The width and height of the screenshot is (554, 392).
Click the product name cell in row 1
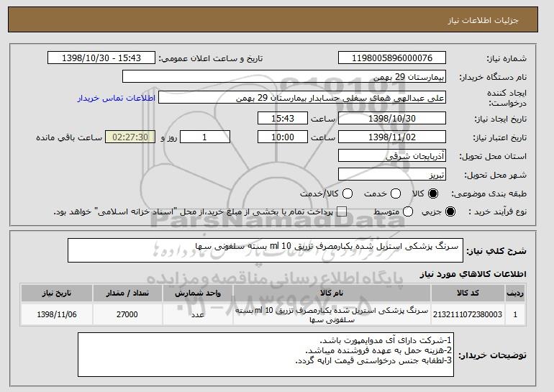point(332,314)
